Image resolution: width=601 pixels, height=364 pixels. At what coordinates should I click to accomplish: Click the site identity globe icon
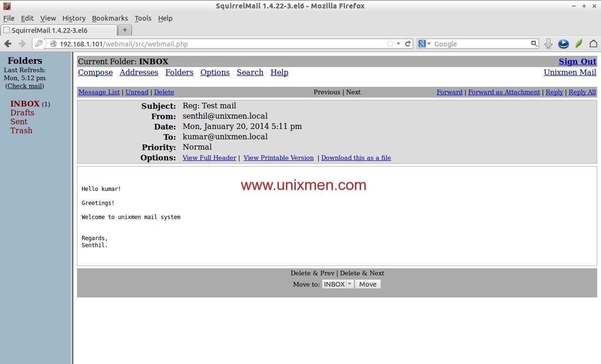[x=54, y=44]
